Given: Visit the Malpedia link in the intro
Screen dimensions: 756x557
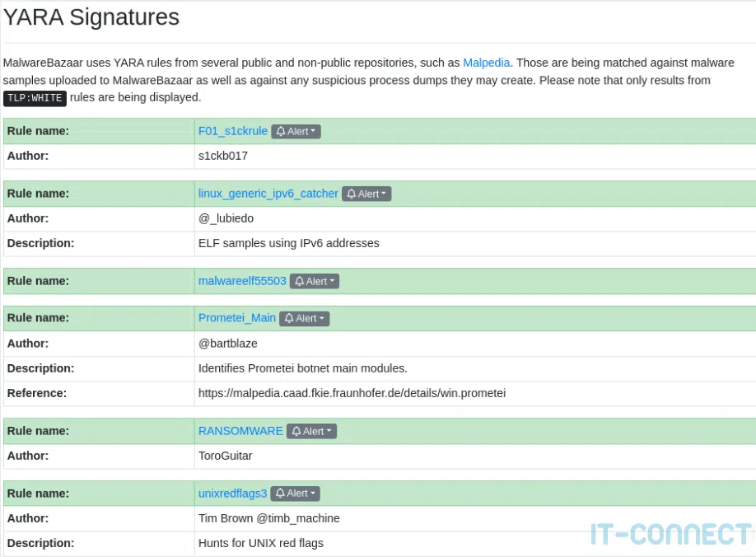Looking at the screenshot, I should 487,63.
